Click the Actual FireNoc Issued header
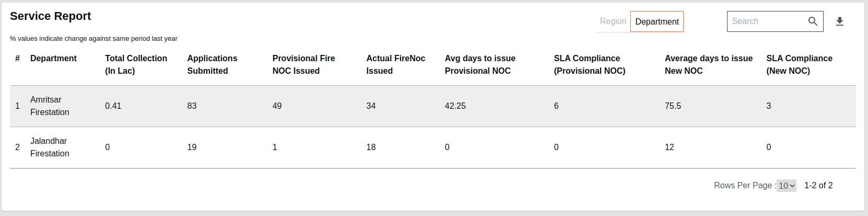Viewport: 868px width, 216px height. [395, 64]
